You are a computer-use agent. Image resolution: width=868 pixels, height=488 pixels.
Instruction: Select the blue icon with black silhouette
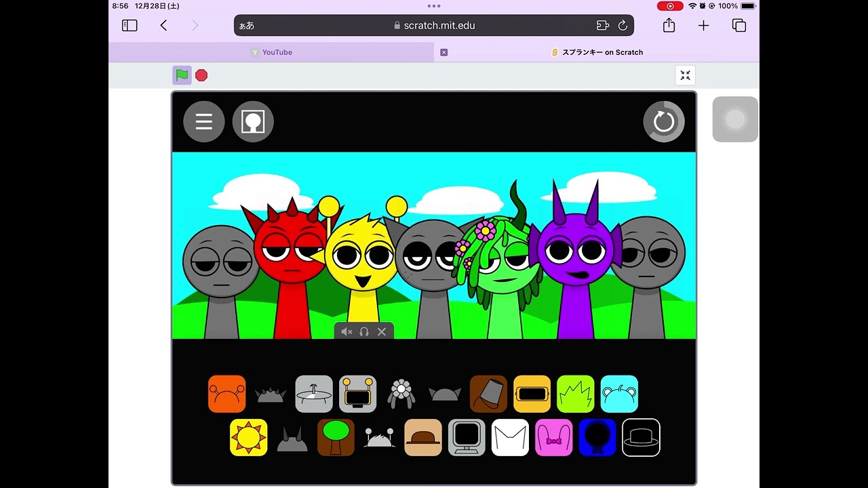pyautogui.click(x=597, y=438)
